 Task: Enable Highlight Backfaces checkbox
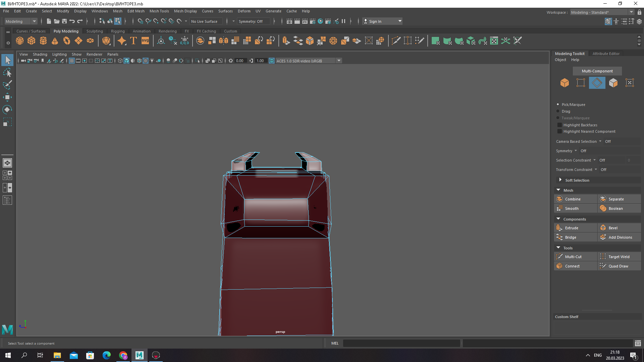point(559,125)
